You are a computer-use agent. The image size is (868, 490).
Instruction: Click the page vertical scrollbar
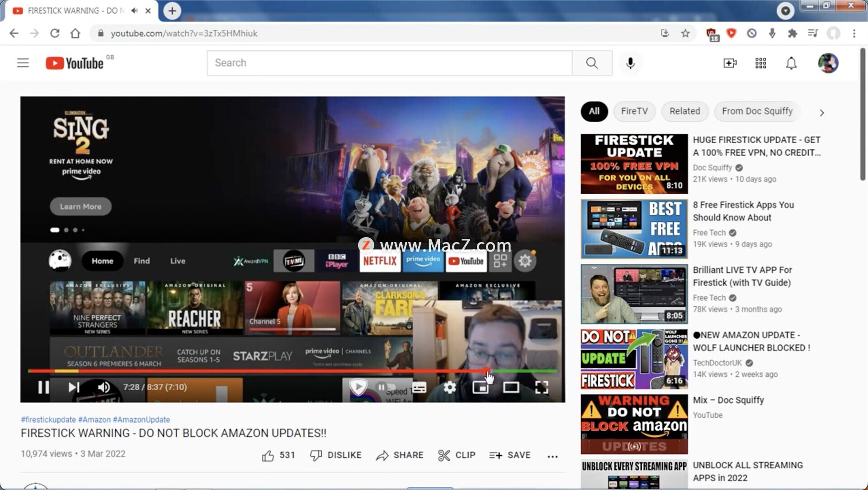coord(863,114)
